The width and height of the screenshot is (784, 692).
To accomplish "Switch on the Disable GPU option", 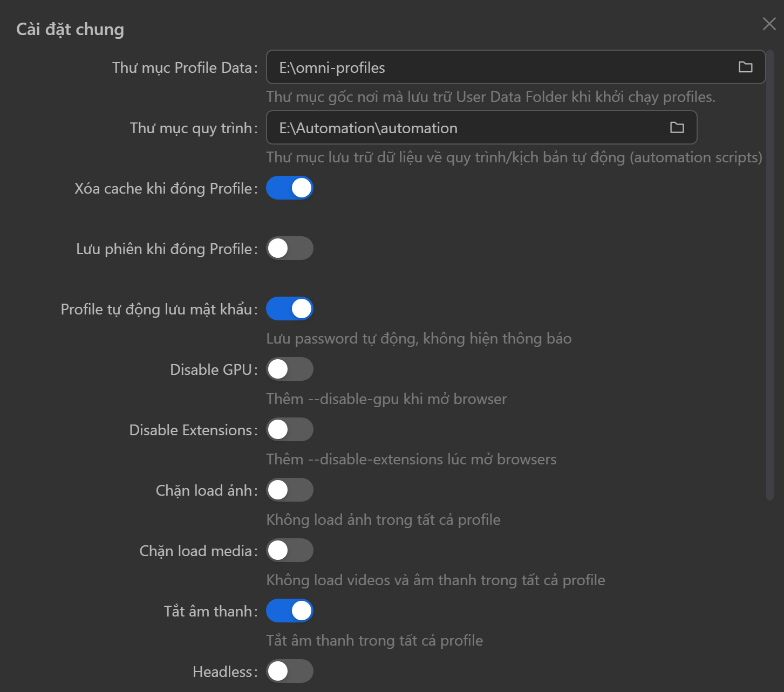I will 290,369.
